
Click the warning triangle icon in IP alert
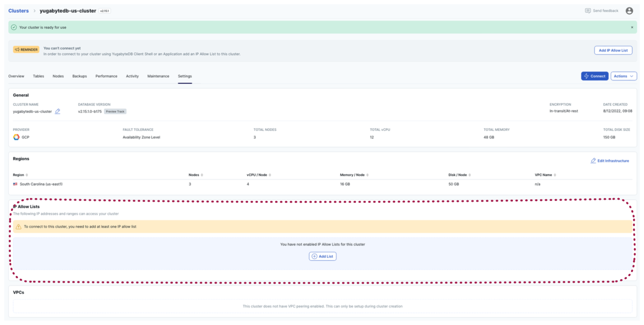18,226
